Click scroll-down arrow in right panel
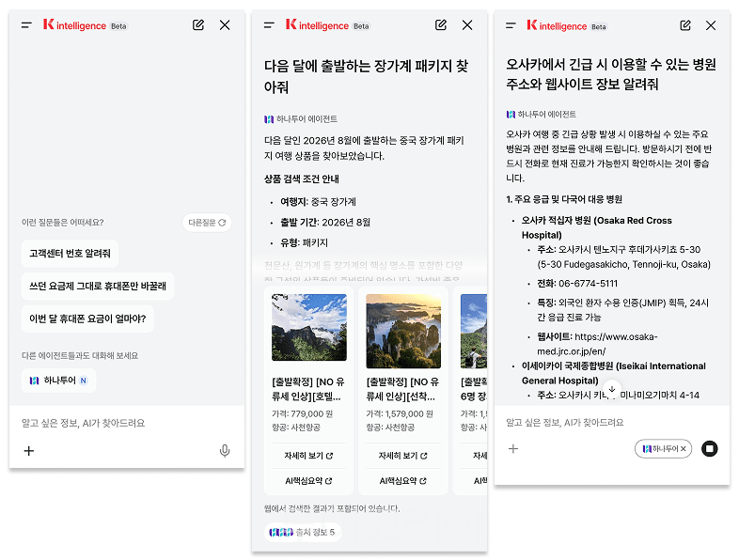This screenshot has width=739, height=560. click(x=612, y=389)
